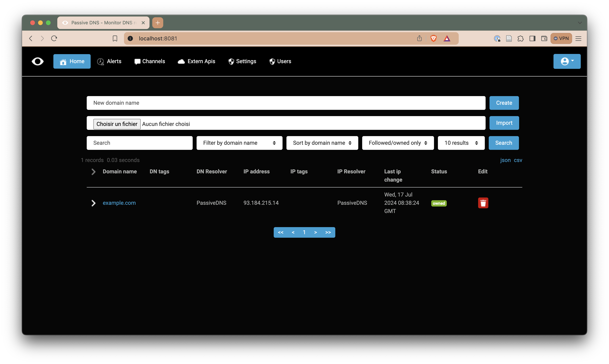609x364 pixels.
Task: Click the password manager extension icon
Action: (497, 38)
